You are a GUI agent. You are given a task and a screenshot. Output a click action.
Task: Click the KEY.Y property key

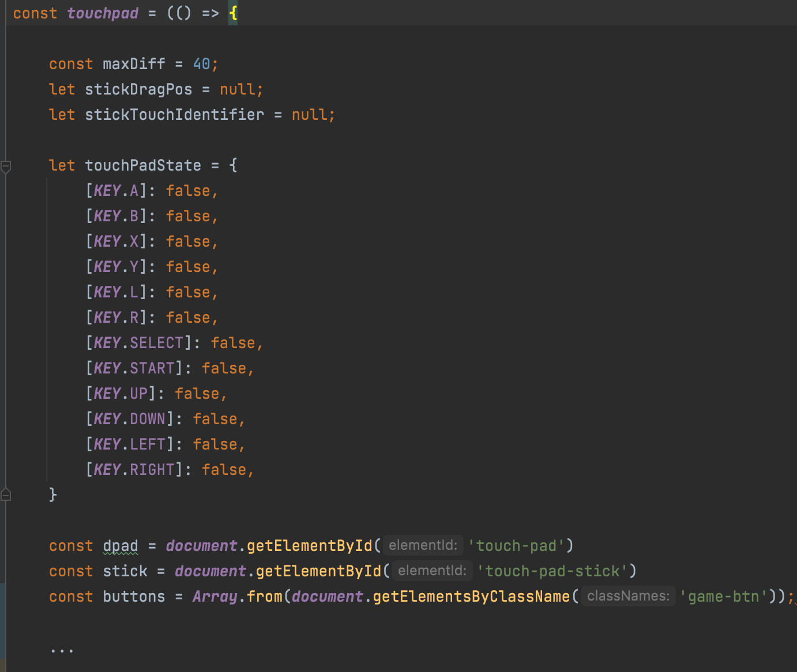pyautogui.click(x=116, y=267)
